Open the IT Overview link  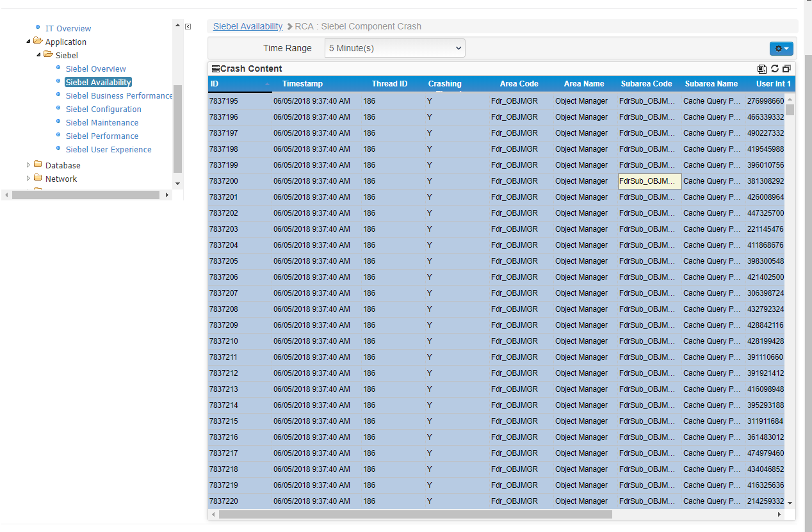coord(68,28)
